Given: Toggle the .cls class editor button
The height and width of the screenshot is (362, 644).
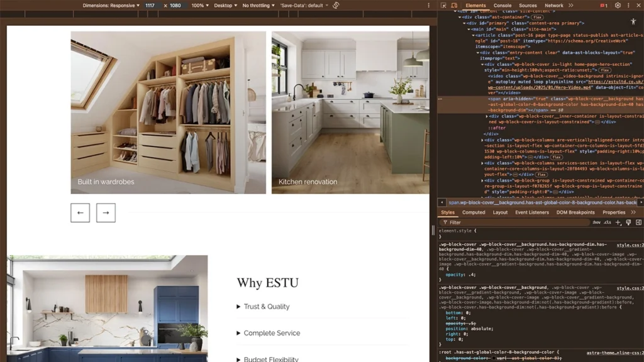Looking at the screenshot, I should click(608, 222).
